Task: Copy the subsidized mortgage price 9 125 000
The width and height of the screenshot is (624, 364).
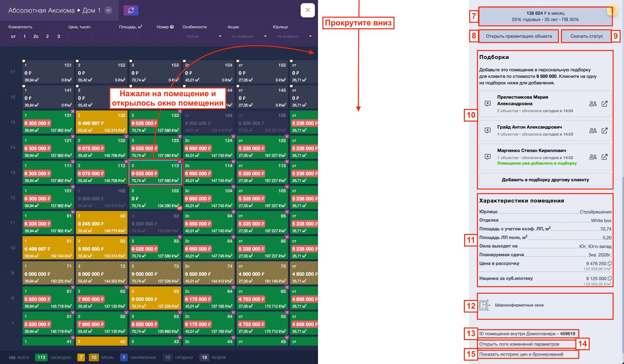Action: 609,278
